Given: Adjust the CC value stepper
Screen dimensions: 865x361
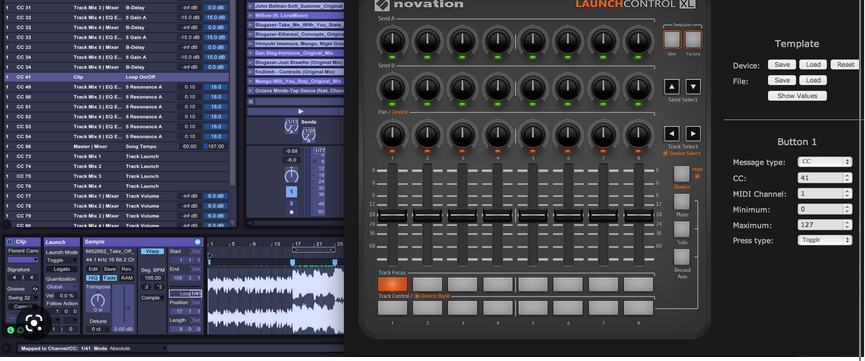Looking at the screenshot, I should click(x=847, y=178).
